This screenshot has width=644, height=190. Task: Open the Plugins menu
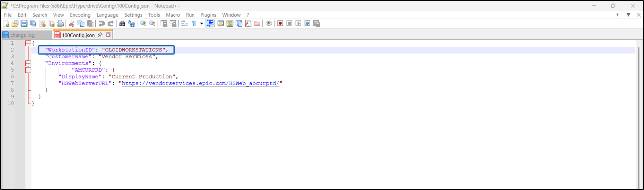point(208,15)
